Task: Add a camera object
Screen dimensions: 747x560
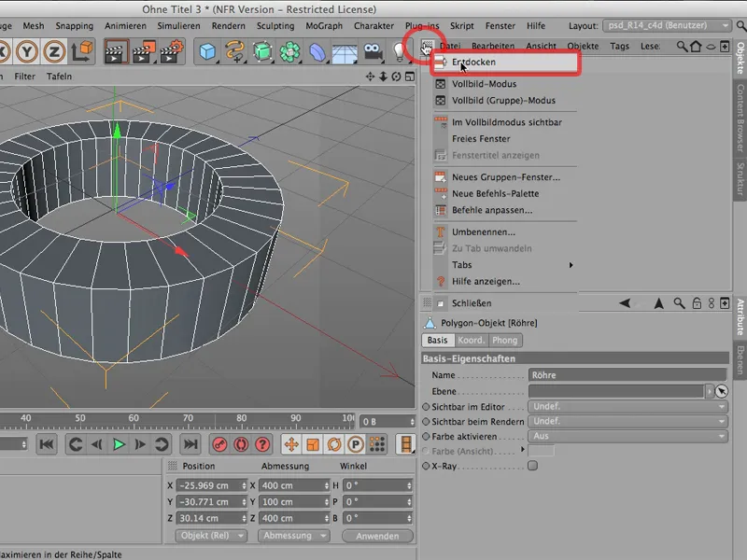Action: (x=373, y=51)
